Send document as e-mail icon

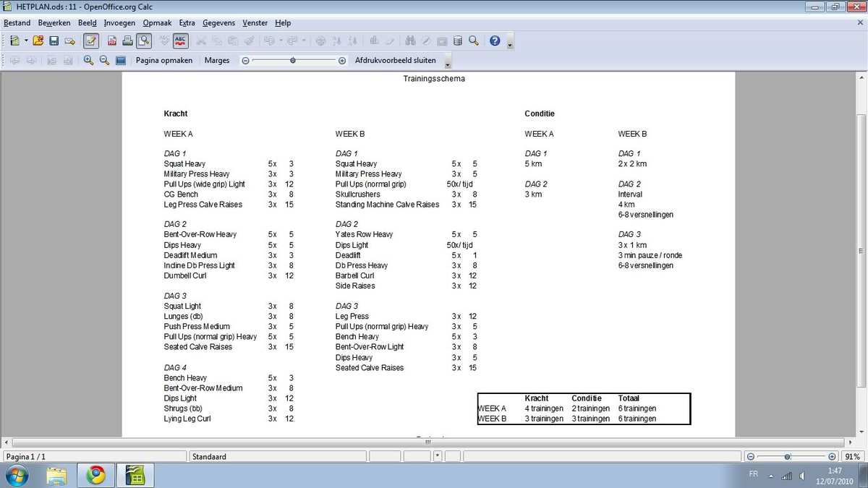69,41
